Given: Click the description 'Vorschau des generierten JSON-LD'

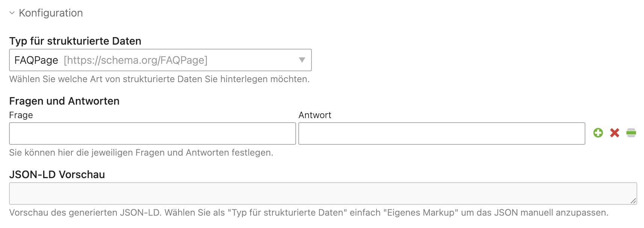Looking at the screenshot, I should (x=309, y=213).
